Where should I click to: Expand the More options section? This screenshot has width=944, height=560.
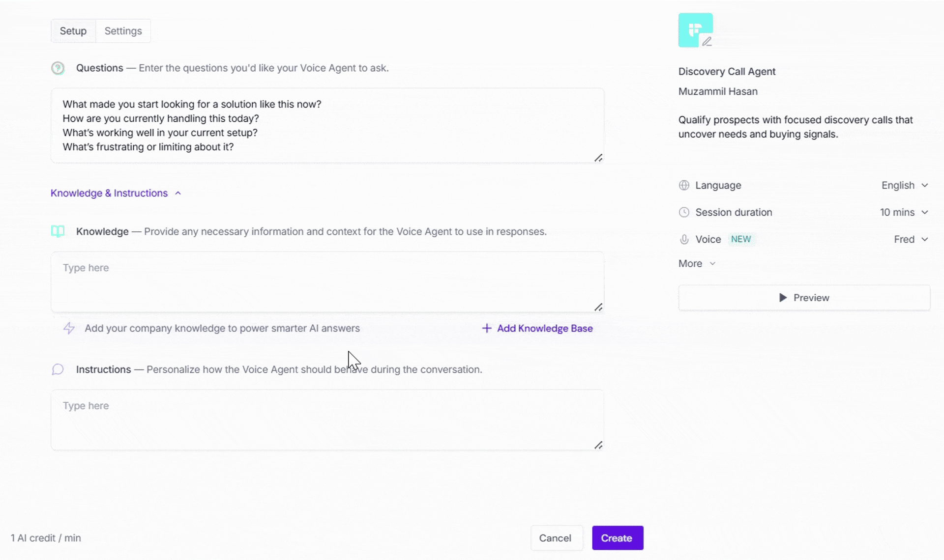(x=697, y=263)
